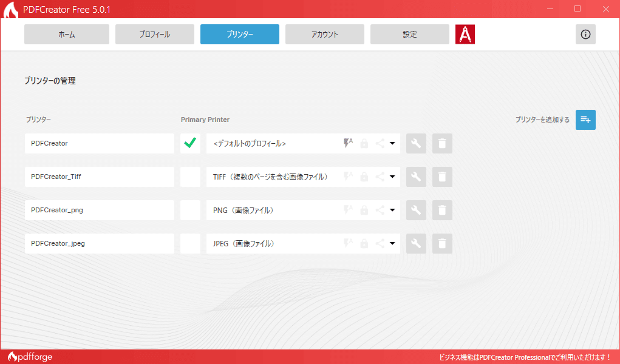Viewport: 620px width, 364px height.
Task: Set PDFCreator_Tiff as primary printer
Action: tap(190, 177)
